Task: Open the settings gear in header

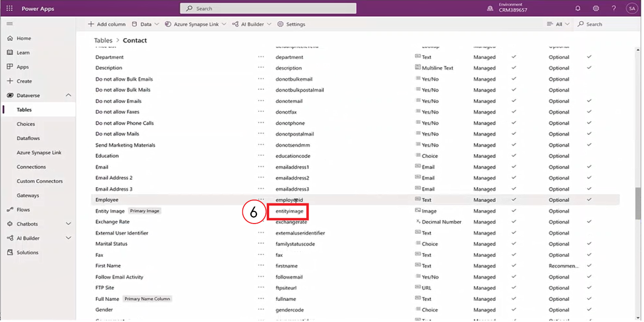Action: tap(596, 8)
